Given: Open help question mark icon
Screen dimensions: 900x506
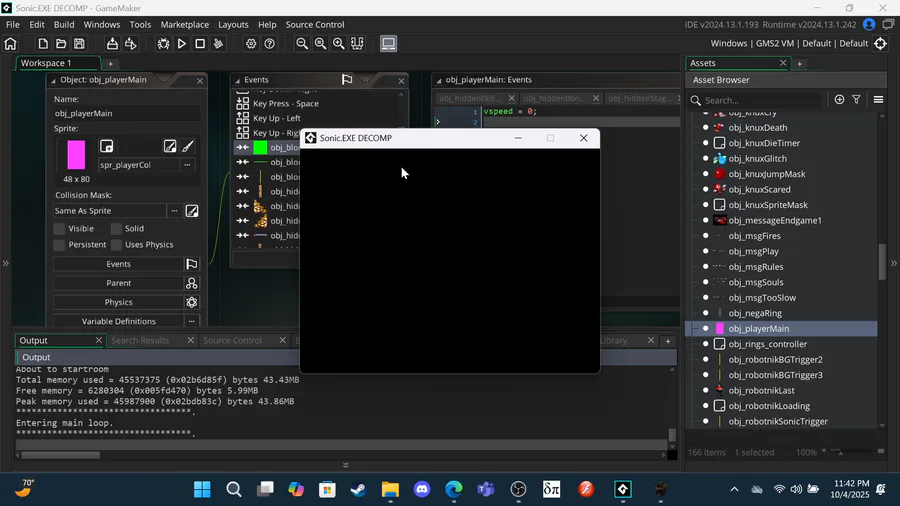Looking at the screenshot, I should (x=269, y=44).
